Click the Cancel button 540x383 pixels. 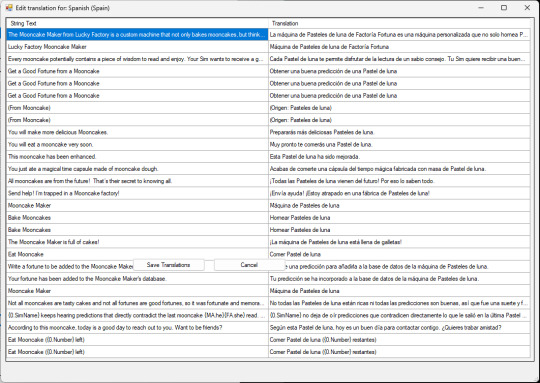coord(249,265)
